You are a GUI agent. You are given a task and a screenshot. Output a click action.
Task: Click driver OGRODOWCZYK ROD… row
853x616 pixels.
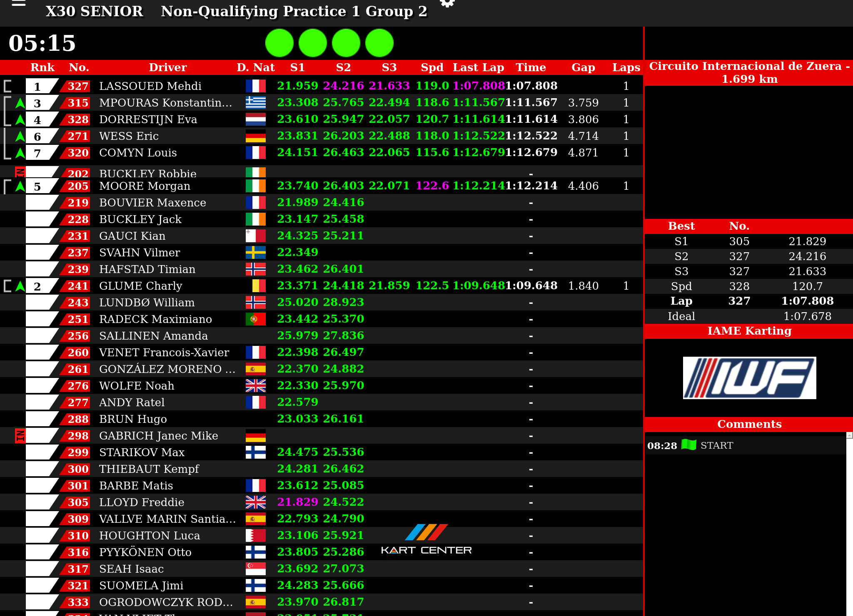321,602
